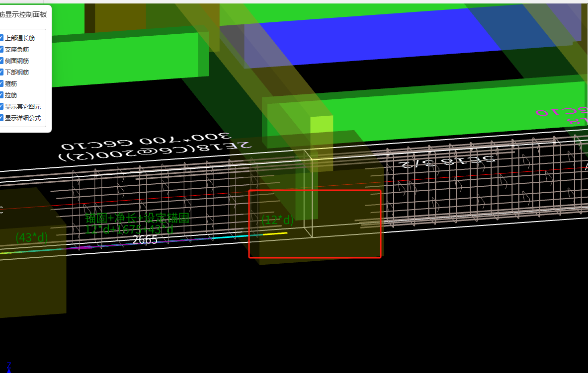588x373 pixels.
Task: Click the blue Z axis indicator
Action: coord(8,367)
